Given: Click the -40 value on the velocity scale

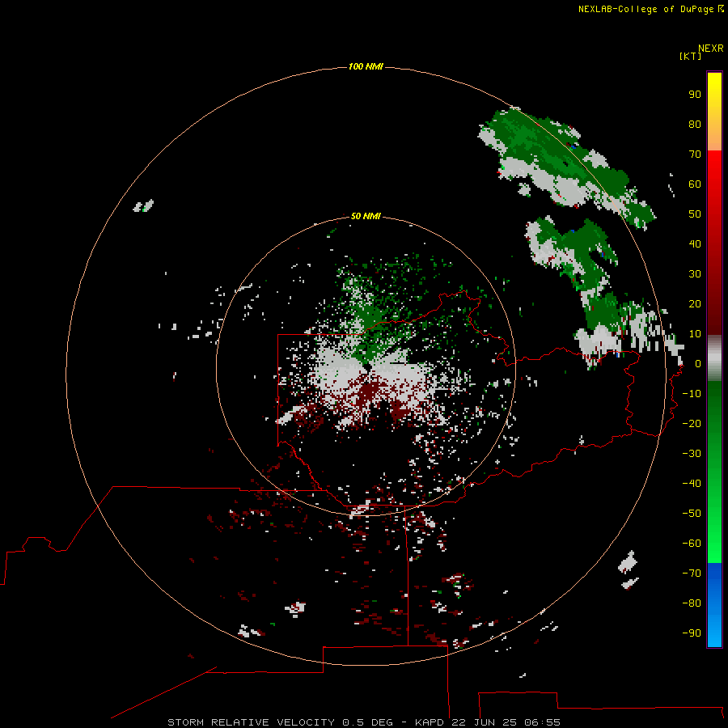Looking at the screenshot, I should point(692,484).
